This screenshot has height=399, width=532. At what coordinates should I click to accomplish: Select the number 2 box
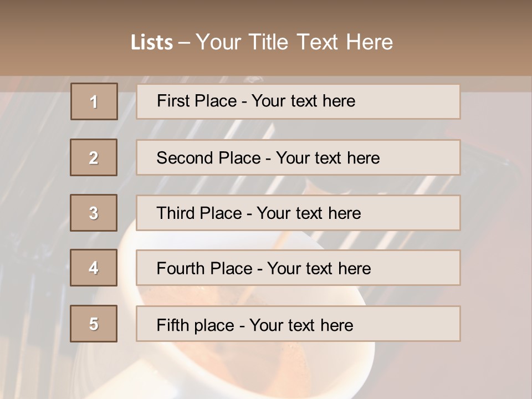[x=94, y=157]
